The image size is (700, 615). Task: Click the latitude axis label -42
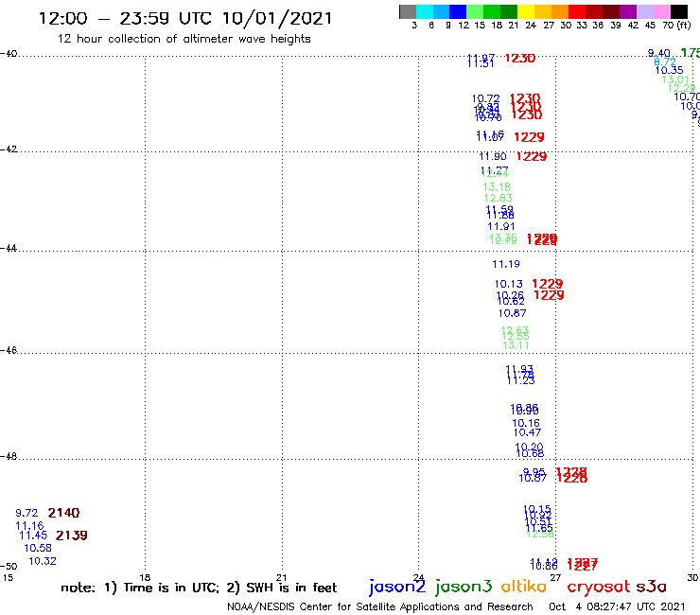coord(9,149)
